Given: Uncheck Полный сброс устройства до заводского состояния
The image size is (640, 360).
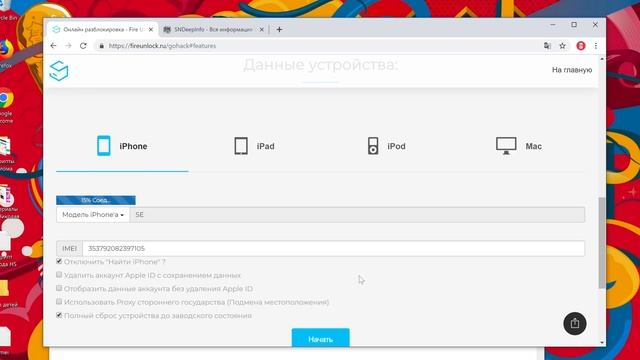Looking at the screenshot, I should pos(59,315).
